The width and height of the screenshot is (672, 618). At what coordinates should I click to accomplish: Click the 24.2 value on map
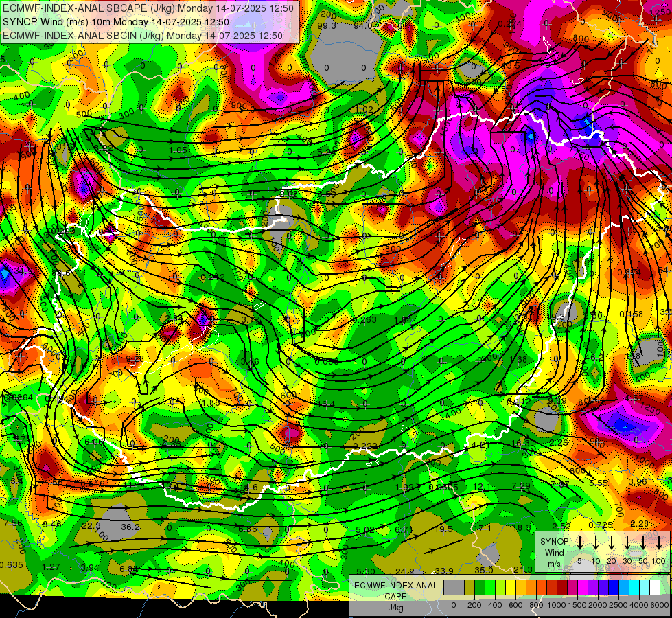click(404, 571)
